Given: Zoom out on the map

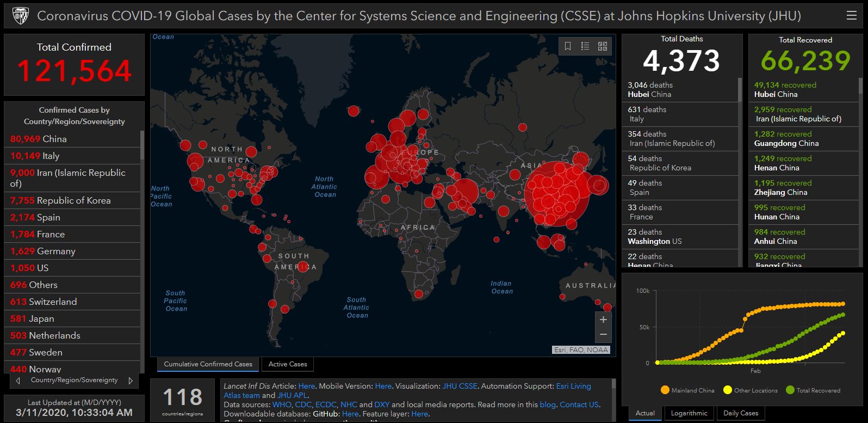Looking at the screenshot, I should pos(603,334).
